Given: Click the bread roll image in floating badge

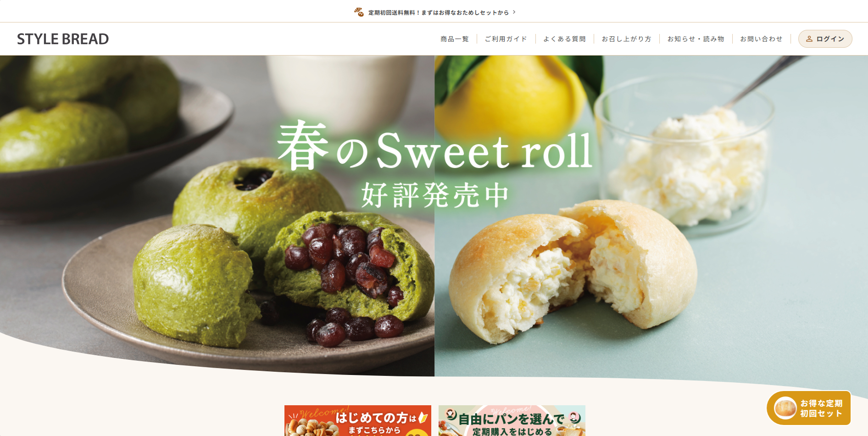Looking at the screenshot, I should coord(785,408).
